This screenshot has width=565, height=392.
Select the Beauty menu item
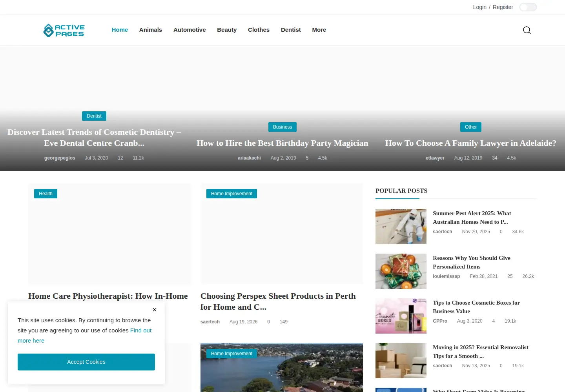click(227, 30)
